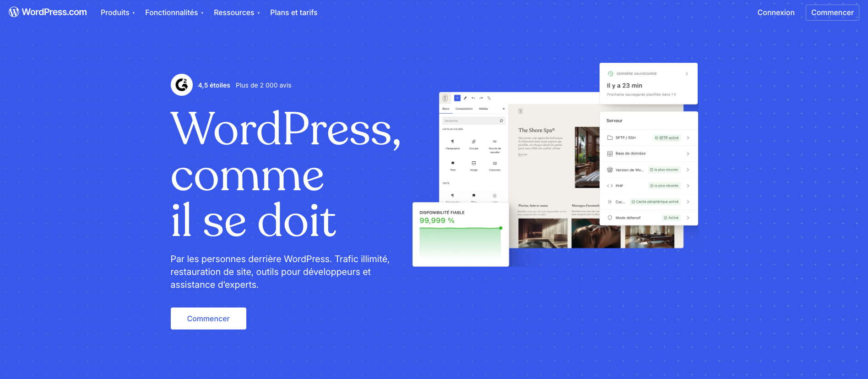Image resolution: width=868 pixels, height=379 pixels.
Task: Click the SFTP activé status badge
Action: pos(667,137)
